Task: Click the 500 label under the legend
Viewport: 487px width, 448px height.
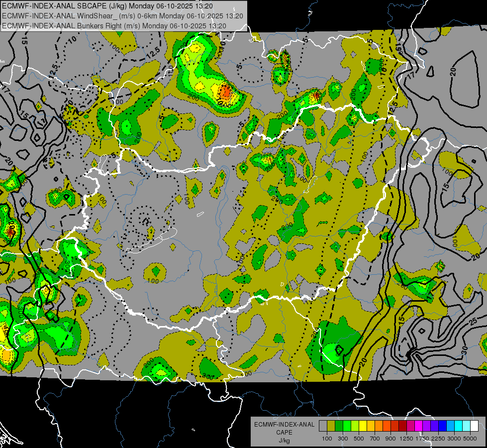Action: 359,439
